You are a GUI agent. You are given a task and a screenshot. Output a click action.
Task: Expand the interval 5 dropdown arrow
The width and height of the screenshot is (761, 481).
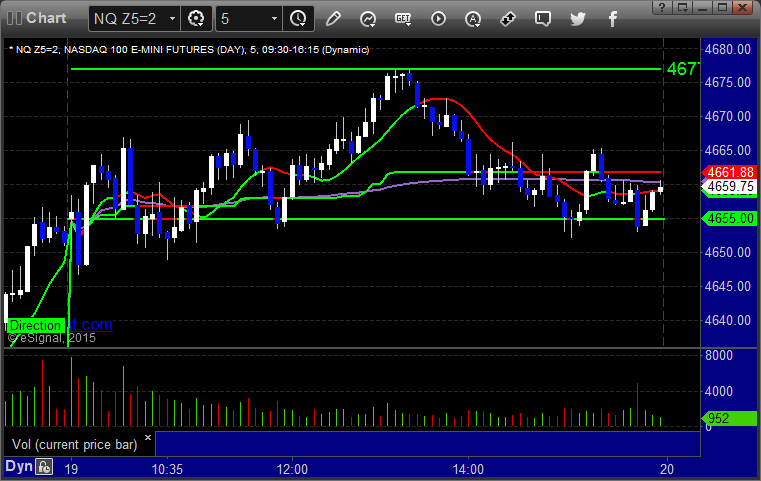point(274,19)
